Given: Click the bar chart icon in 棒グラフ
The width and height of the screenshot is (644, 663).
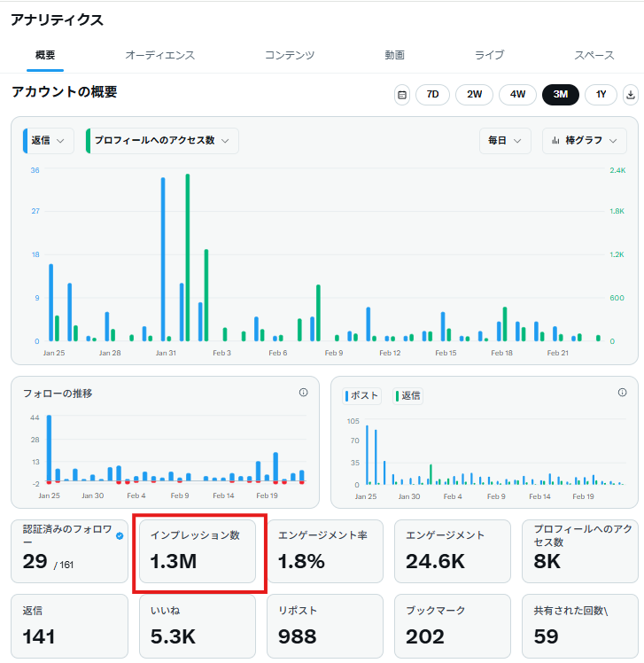Looking at the screenshot, I should tap(555, 140).
